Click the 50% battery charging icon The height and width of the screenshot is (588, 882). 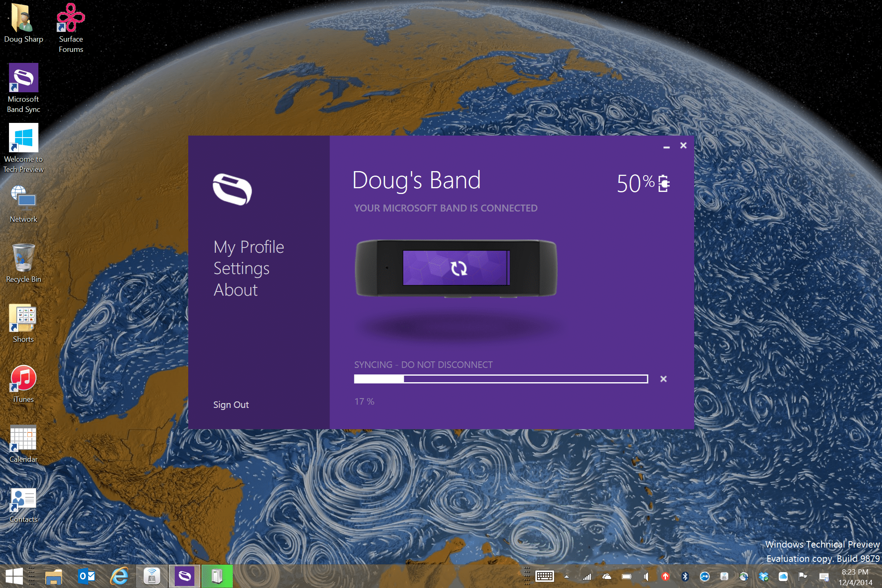coord(664,183)
